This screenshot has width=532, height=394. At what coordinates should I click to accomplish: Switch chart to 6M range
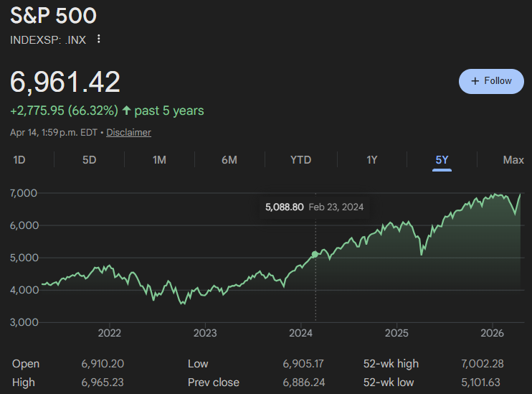coord(229,160)
